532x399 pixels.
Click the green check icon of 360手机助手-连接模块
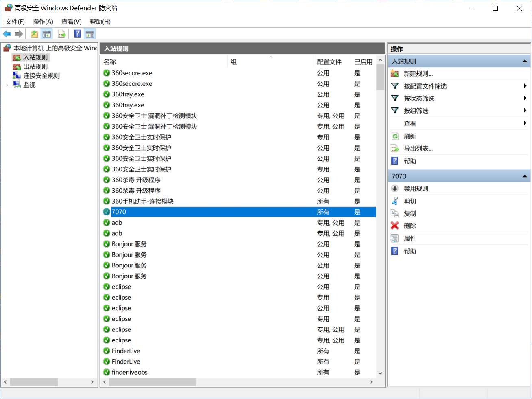click(107, 201)
